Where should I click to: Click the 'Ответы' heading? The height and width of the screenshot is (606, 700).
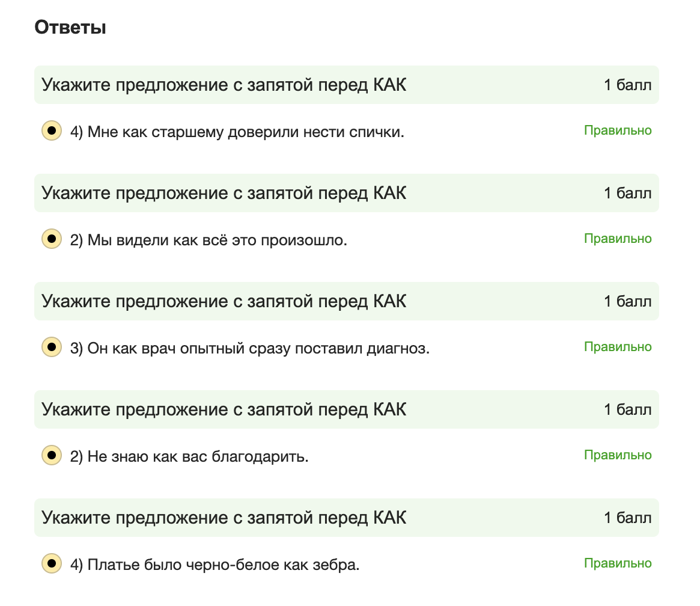[70, 26]
